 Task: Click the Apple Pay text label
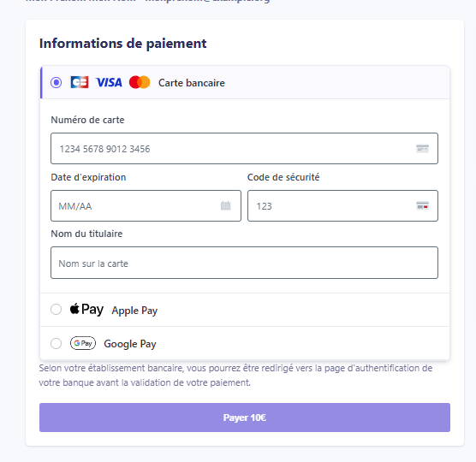click(x=134, y=311)
